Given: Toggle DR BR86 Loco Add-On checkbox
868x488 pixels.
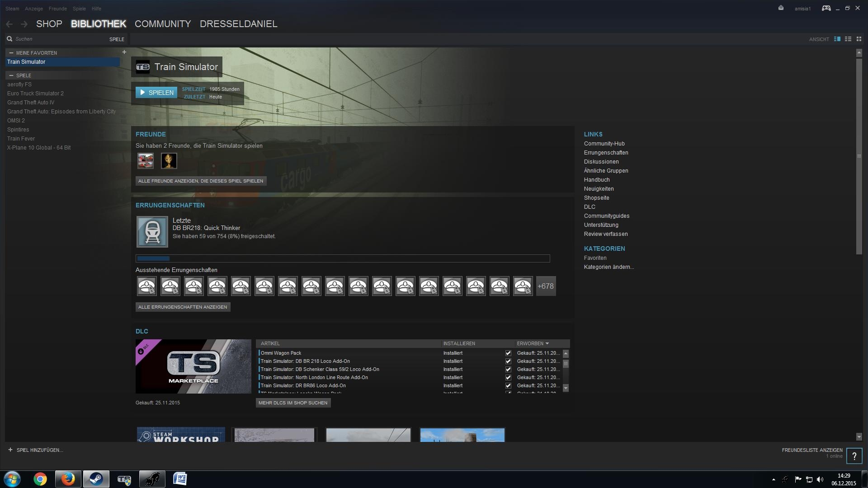Looking at the screenshot, I should (508, 386).
